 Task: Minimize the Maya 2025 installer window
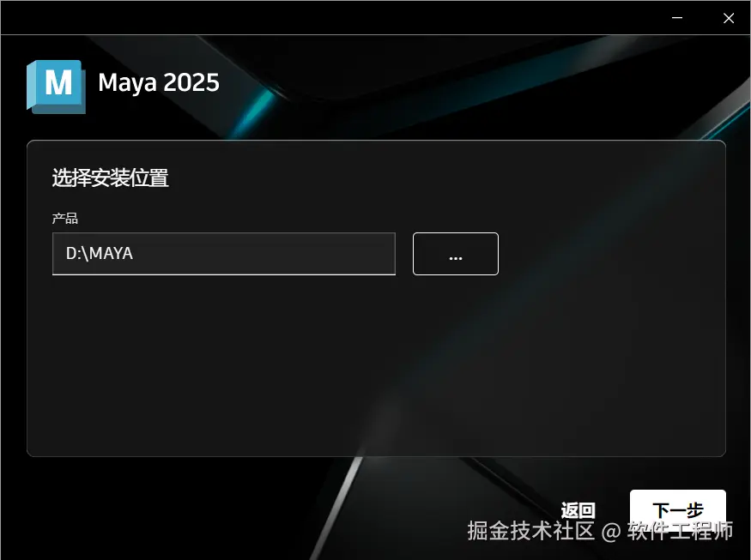click(x=677, y=18)
